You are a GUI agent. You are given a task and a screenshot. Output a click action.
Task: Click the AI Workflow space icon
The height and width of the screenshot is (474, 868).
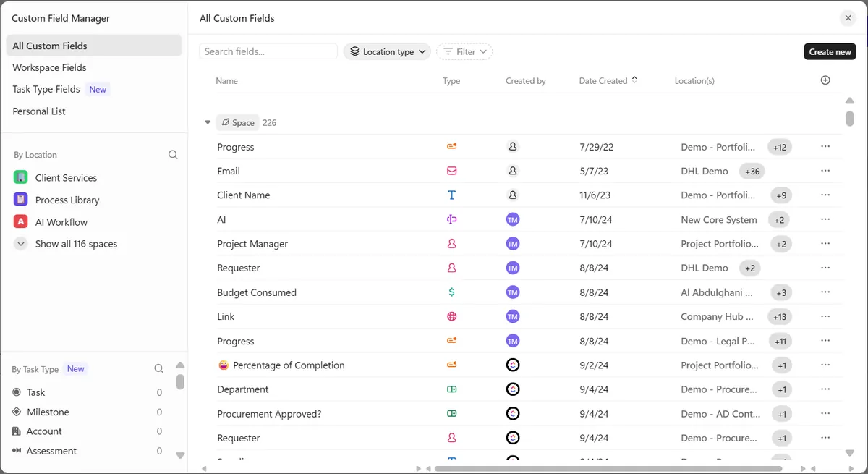tap(20, 222)
